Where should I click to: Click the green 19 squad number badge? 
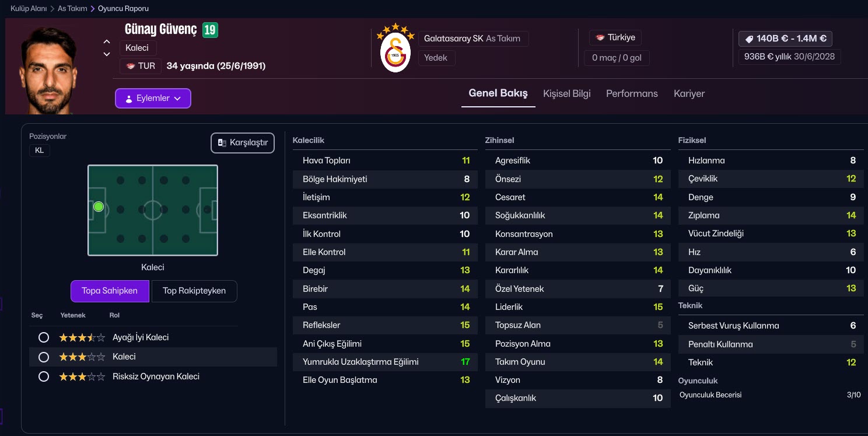[210, 30]
